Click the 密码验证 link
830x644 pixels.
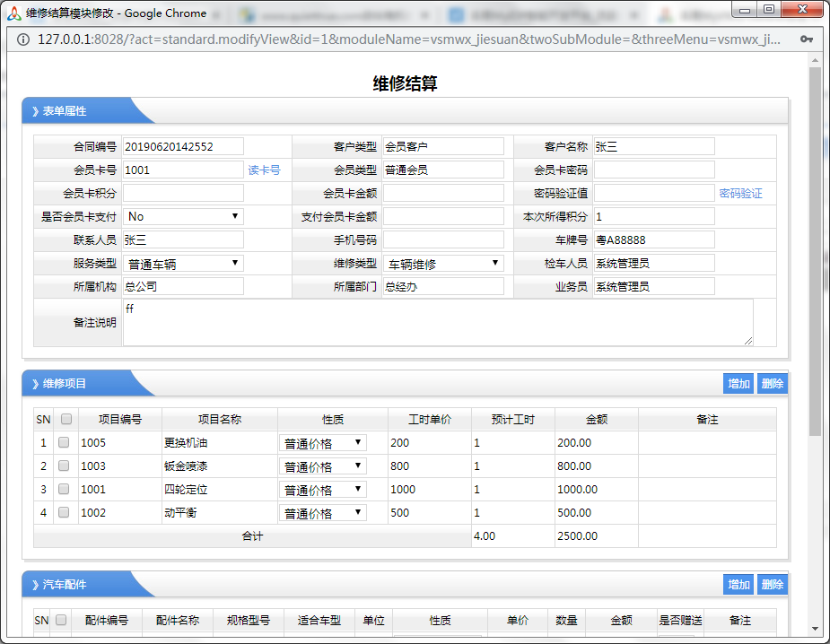740,193
